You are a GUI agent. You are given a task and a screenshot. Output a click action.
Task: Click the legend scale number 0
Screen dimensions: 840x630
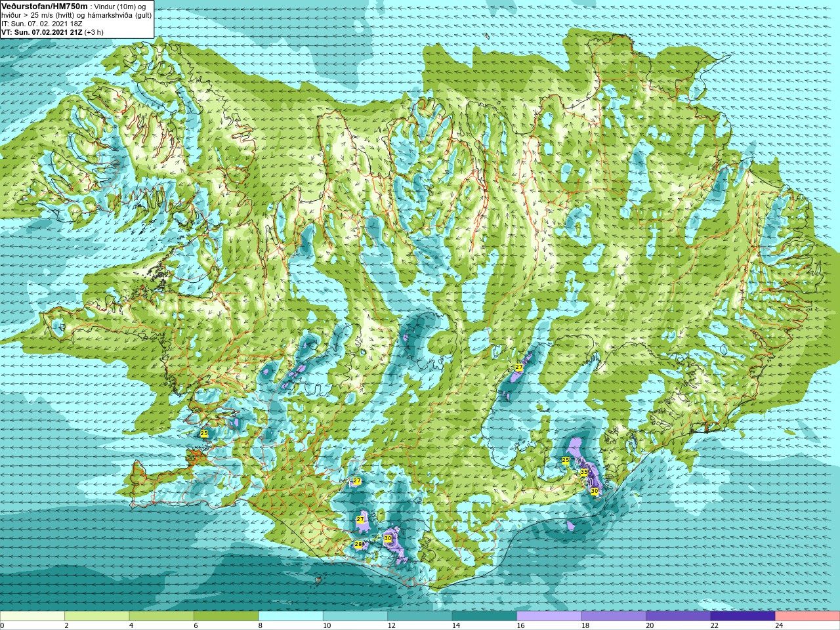click(x=2, y=625)
